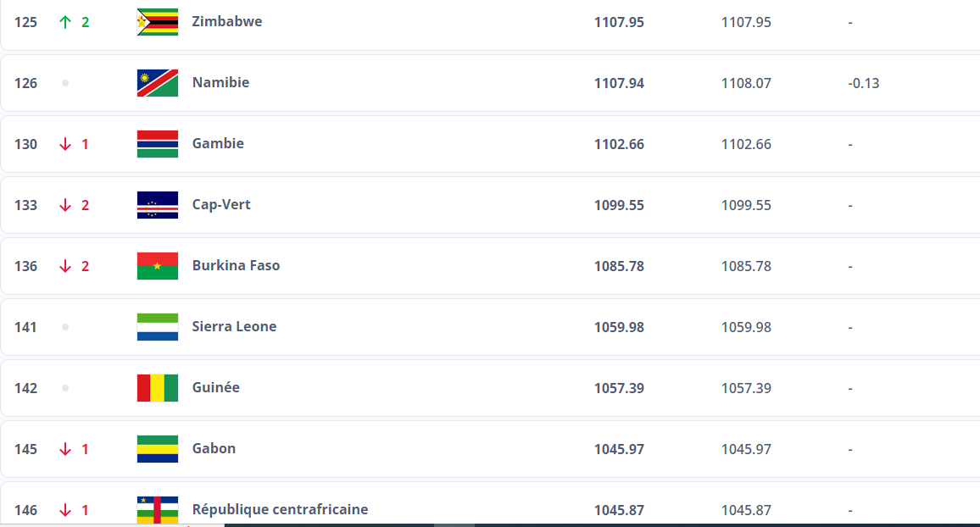This screenshot has height=527, width=980.
Task: Open the Namibie team link
Action: [220, 83]
